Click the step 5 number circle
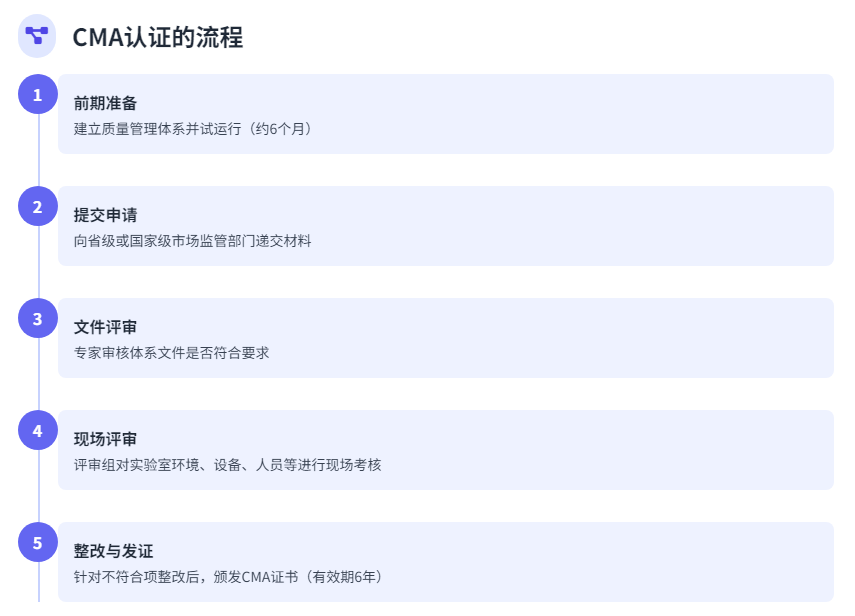This screenshot has height=616, width=855. [x=38, y=543]
